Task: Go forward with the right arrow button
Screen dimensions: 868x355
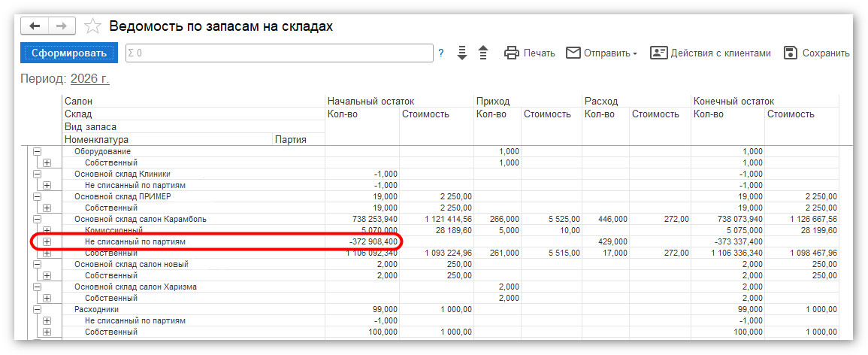Action: [x=62, y=26]
